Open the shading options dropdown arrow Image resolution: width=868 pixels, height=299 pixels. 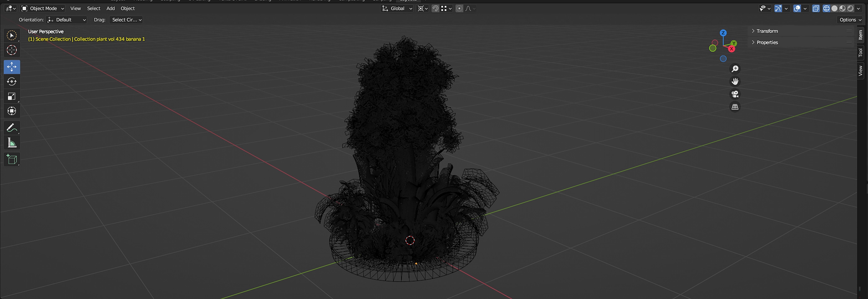point(859,8)
